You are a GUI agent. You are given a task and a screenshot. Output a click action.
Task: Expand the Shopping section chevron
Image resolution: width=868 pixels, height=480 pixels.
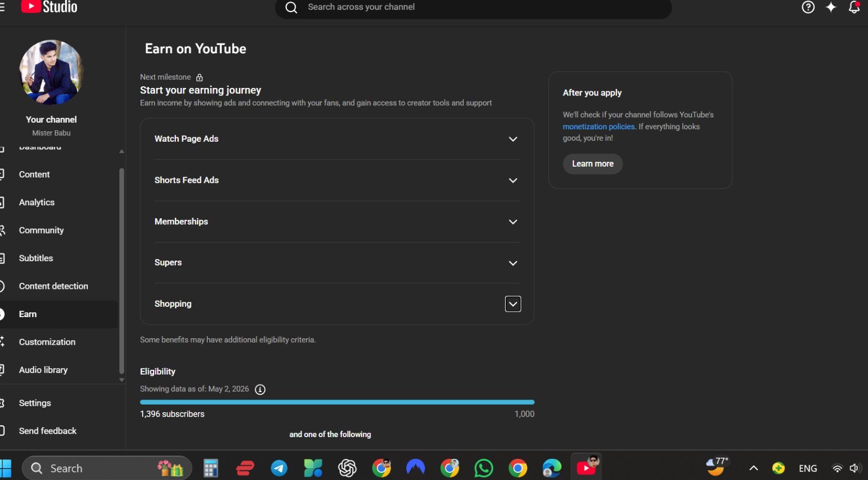pos(513,304)
